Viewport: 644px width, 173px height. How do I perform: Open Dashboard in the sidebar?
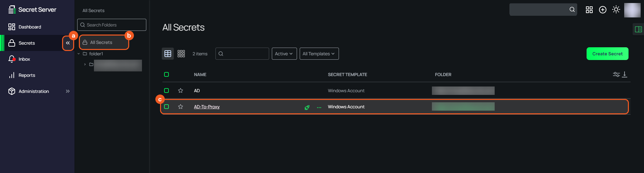coord(30,27)
